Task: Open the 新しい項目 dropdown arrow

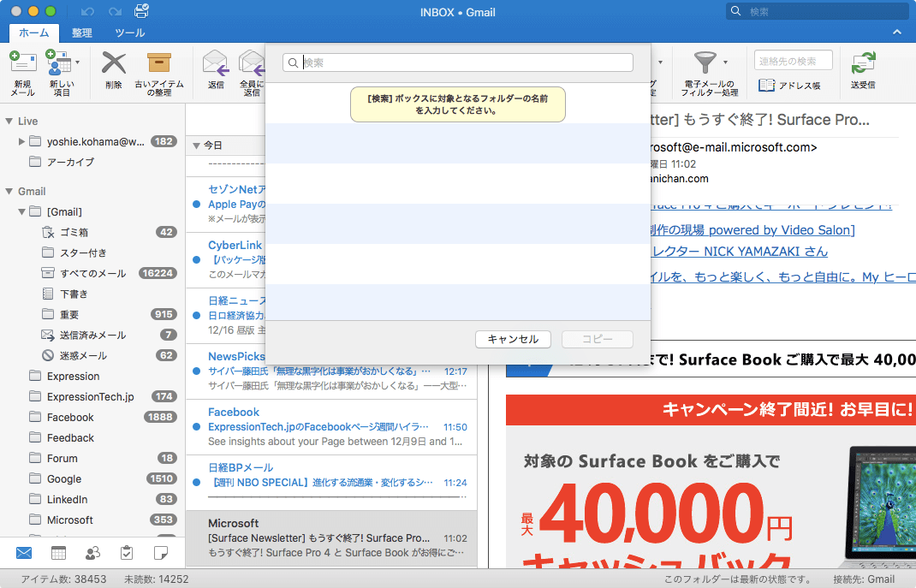Action: (78, 62)
